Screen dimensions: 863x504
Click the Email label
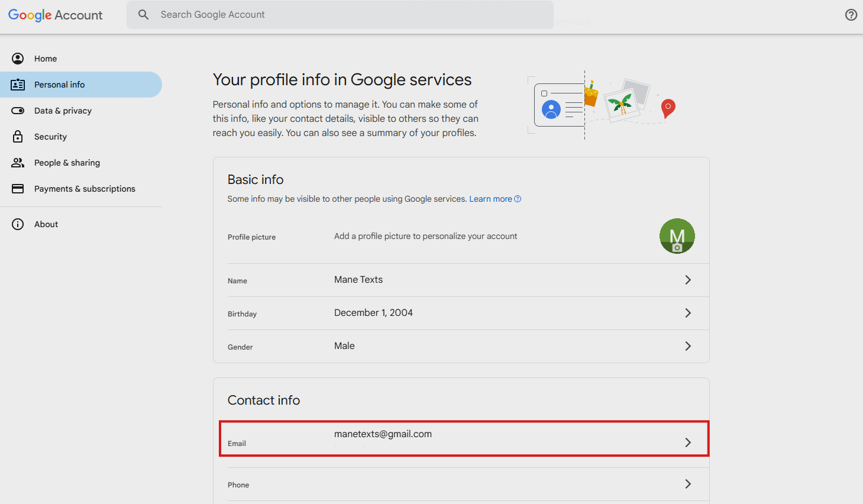click(x=237, y=444)
